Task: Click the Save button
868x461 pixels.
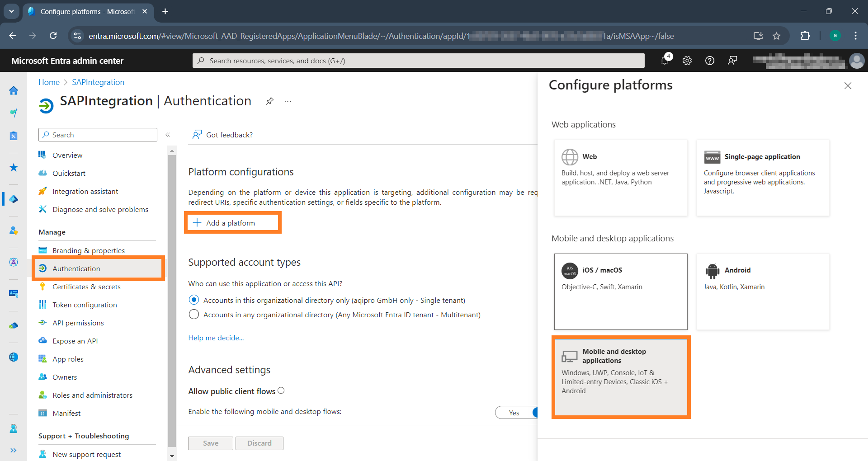Action: [211, 443]
